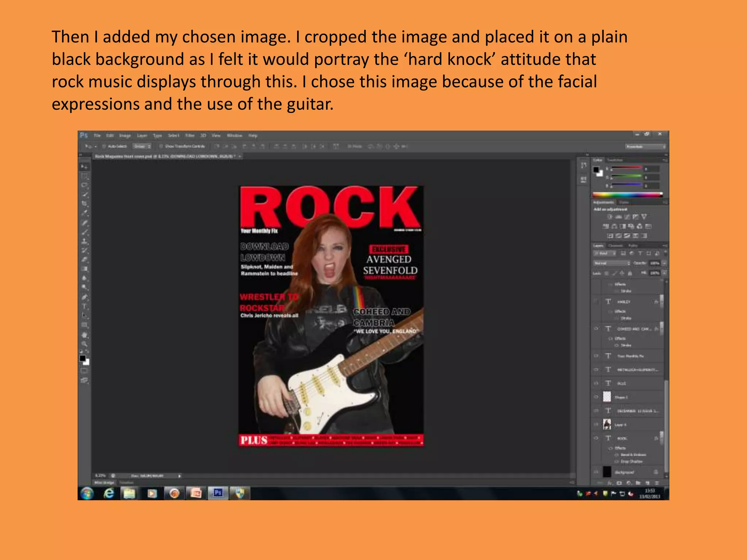747x560 pixels.
Task: Select the Rectangle shape tool
Action: (x=84, y=325)
